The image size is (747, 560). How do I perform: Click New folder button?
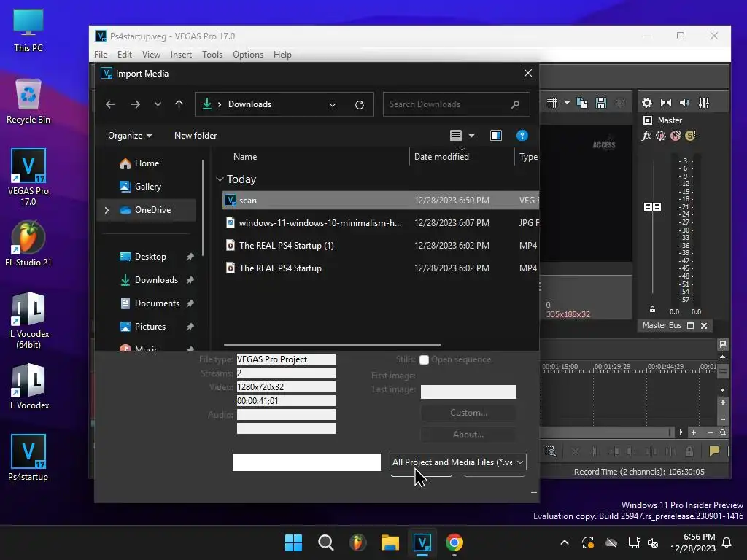point(196,136)
